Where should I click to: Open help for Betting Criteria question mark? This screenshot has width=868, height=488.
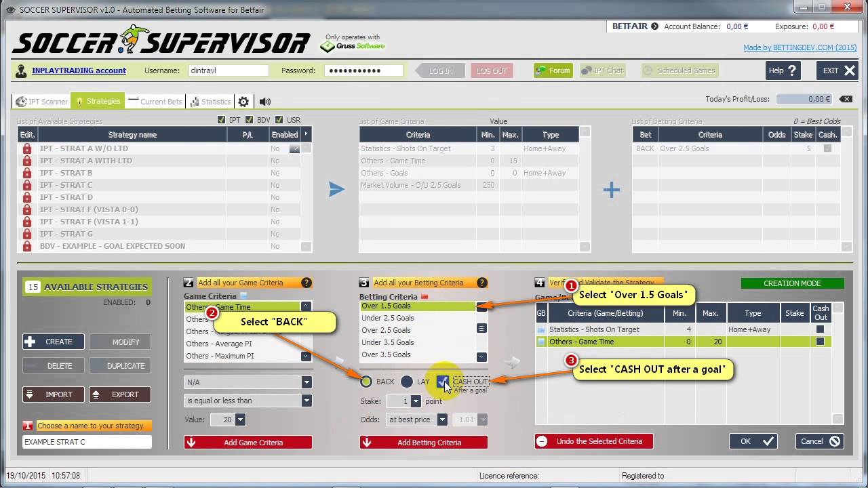[482, 283]
